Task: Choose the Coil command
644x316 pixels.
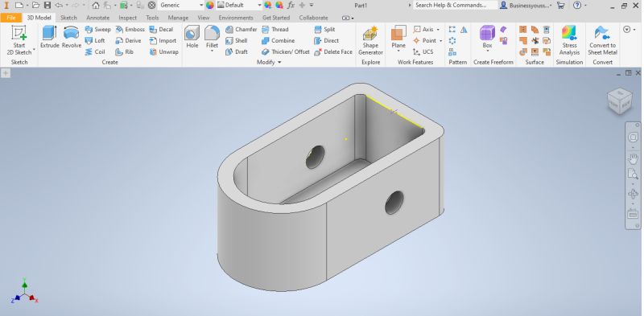Action: click(x=95, y=51)
